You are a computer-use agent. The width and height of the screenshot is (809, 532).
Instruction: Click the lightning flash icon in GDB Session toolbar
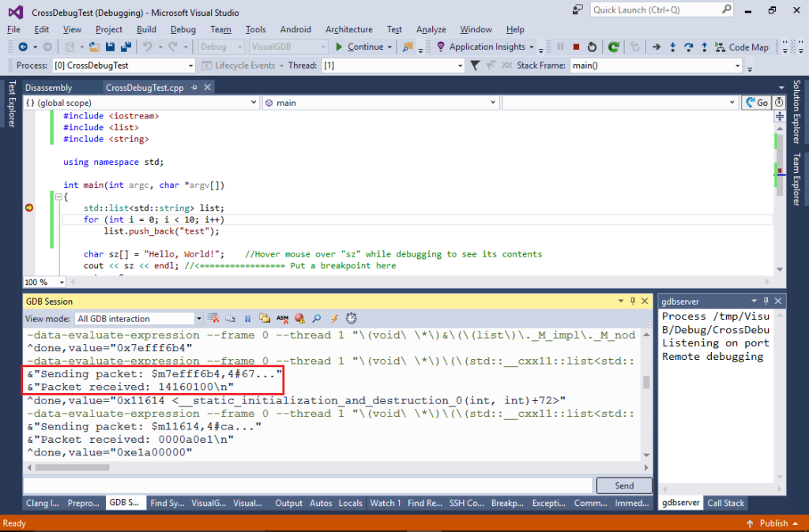(x=334, y=318)
